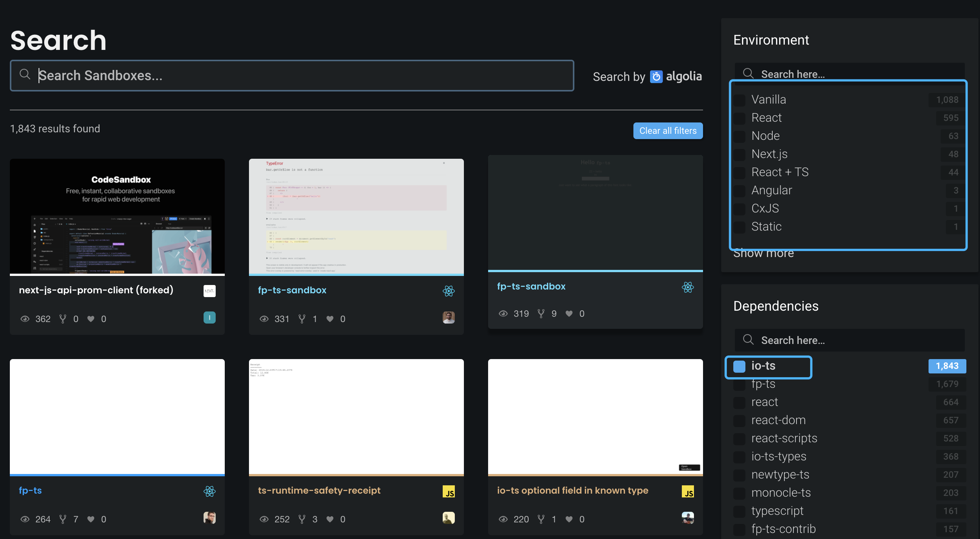Screen dimensions: 980x539
Task: Click the magnifier icon in Search Sandboxes field
Action: click(x=25, y=74)
